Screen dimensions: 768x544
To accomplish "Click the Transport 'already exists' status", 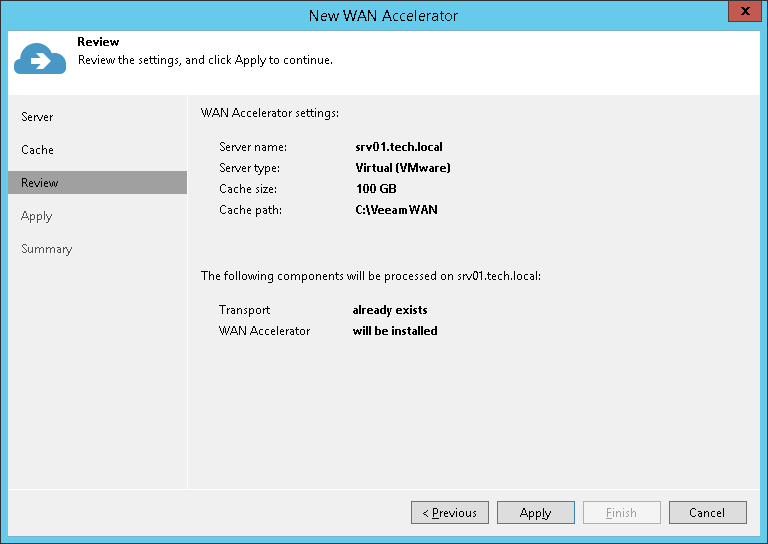I will (390, 310).
